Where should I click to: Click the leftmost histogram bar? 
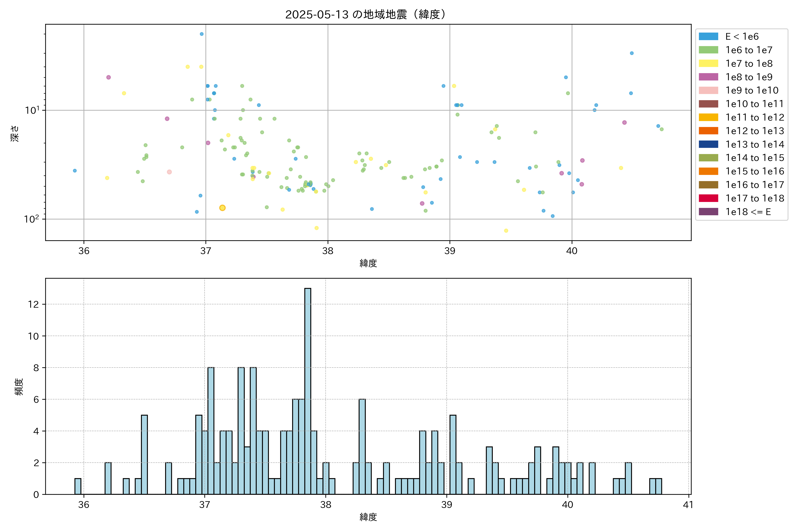(78, 486)
